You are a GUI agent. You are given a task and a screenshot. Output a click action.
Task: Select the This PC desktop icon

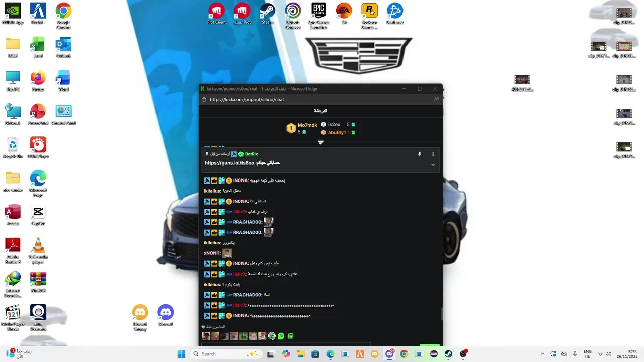pos(13,81)
